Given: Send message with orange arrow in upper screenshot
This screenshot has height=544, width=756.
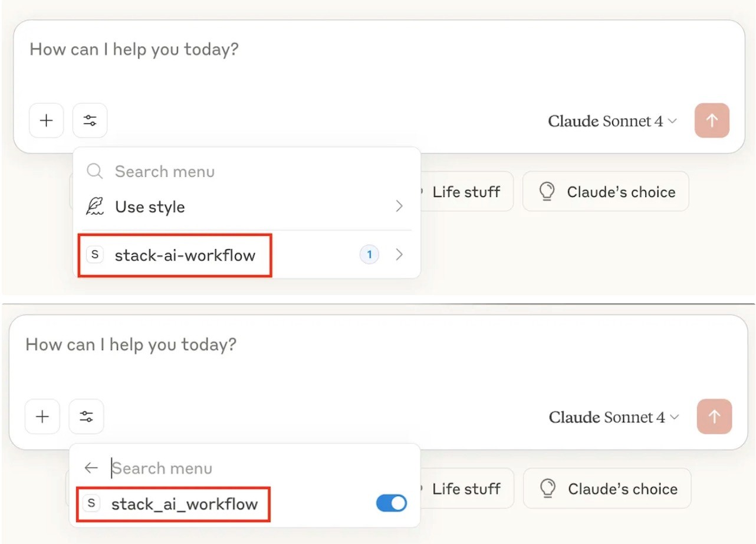Looking at the screenshot, I should (712, 120).
